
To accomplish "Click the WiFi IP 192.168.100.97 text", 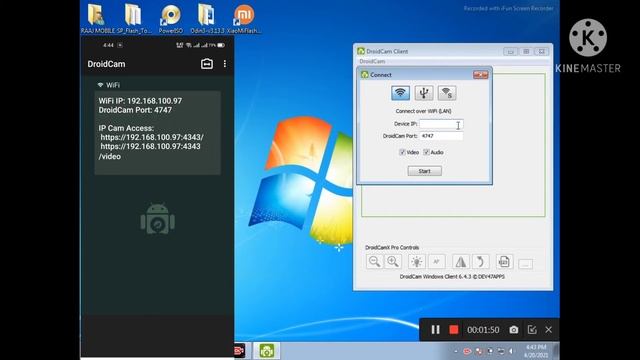I will pos(140,101).
